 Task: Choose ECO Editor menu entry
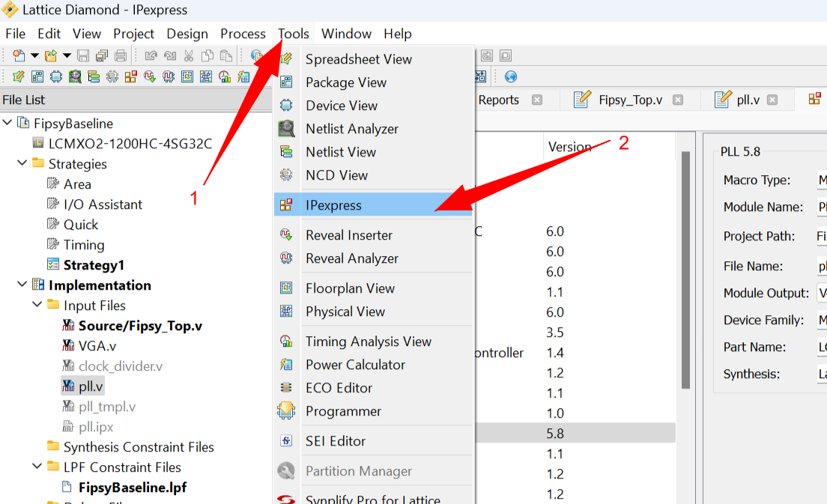pos(373,388)
